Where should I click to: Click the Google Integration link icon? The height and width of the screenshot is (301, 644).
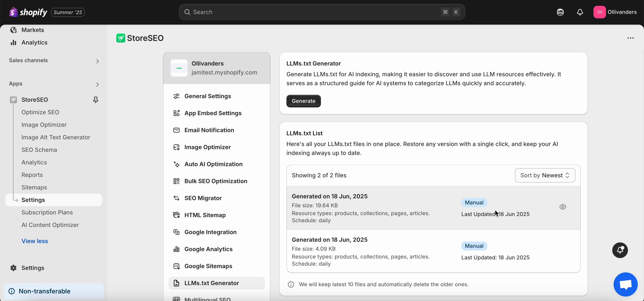click(176, 232)
